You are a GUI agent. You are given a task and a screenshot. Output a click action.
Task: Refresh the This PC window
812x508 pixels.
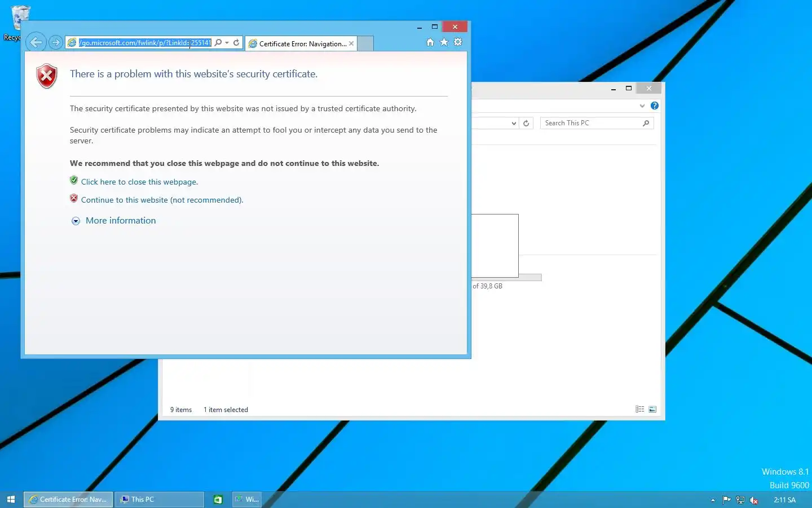click(526, 123)
